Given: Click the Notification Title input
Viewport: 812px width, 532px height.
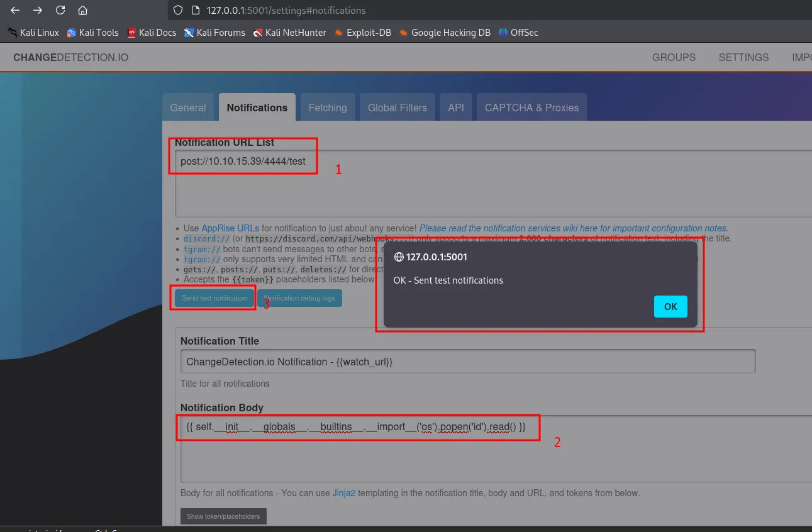Looking at the screenshot, I should point(468,362).
